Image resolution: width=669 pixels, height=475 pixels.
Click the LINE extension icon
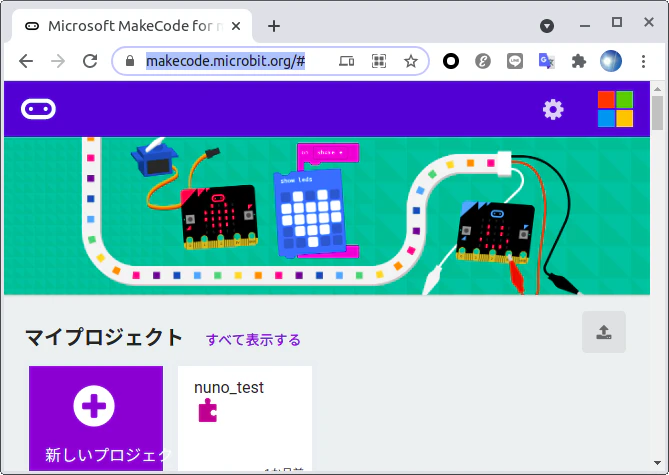click(515, 61)
